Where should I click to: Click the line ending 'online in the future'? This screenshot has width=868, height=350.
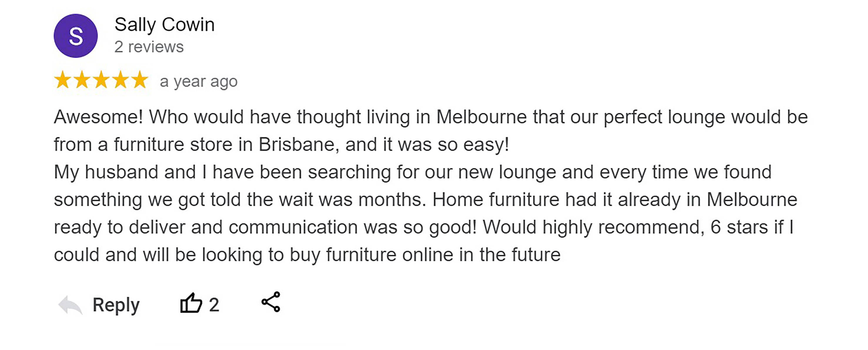pyautogui.click(x=307, y=255)
